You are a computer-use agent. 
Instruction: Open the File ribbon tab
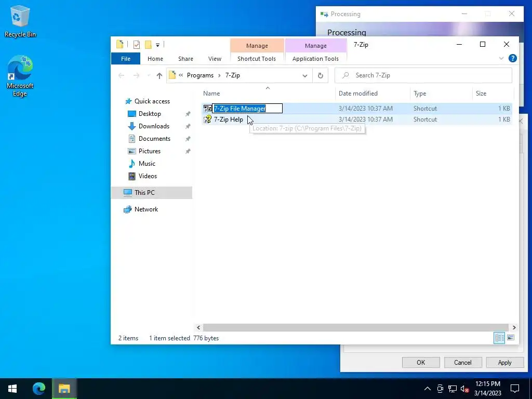pos(126,59)
